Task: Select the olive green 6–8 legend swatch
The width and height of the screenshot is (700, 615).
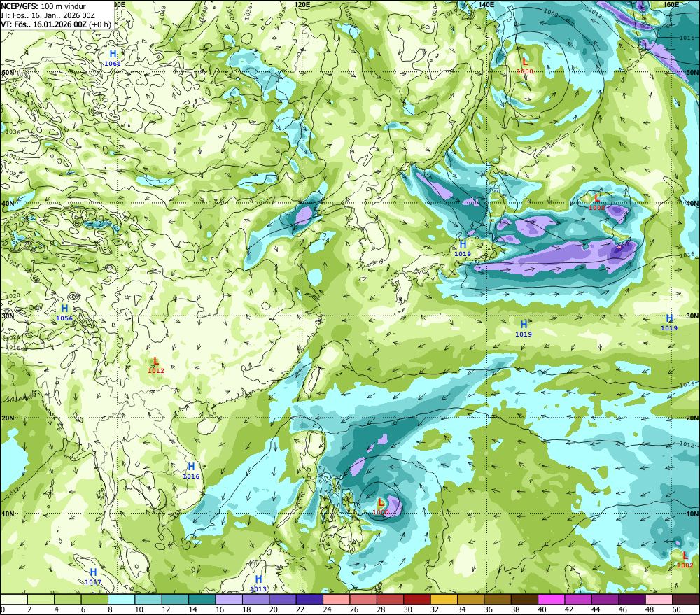Action: (x=94, y=600)
